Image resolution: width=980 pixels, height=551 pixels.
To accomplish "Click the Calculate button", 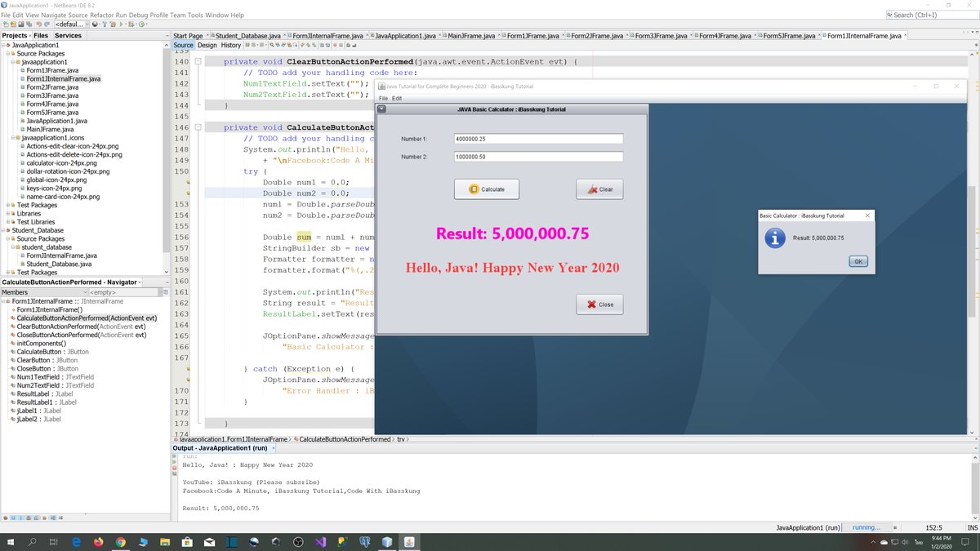I will click(x=487, y=189).
